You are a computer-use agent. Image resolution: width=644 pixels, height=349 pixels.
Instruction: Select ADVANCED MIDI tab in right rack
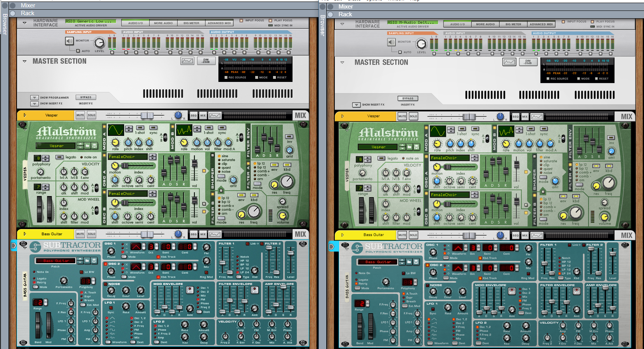pyautogui.click(x=541, y=24)
